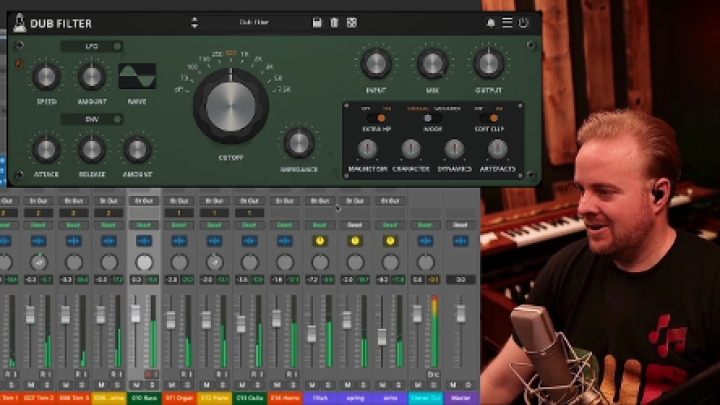Open the 010 Bass St Out output menu
The image size is (720, 405).
click(144, 201)
